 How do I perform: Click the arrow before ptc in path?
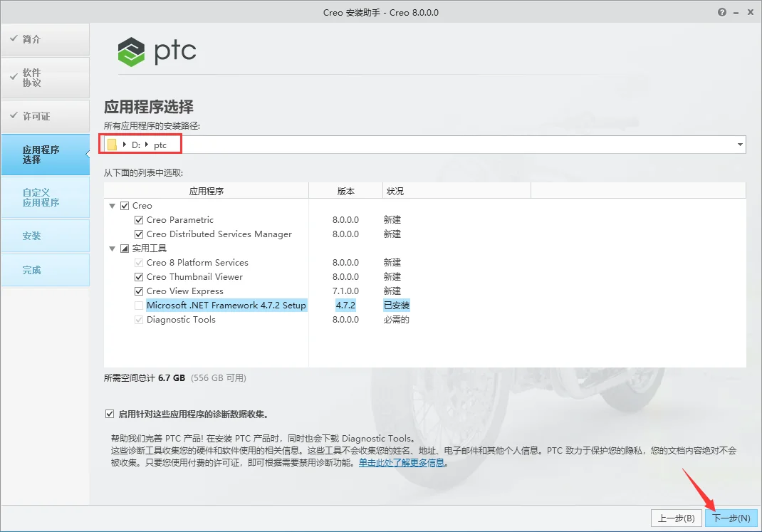click(146, 145)
